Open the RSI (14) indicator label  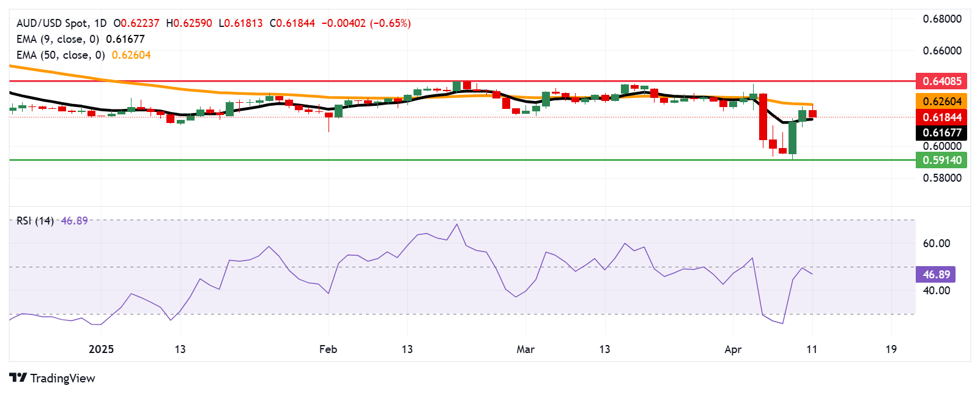tap(35, 221)
